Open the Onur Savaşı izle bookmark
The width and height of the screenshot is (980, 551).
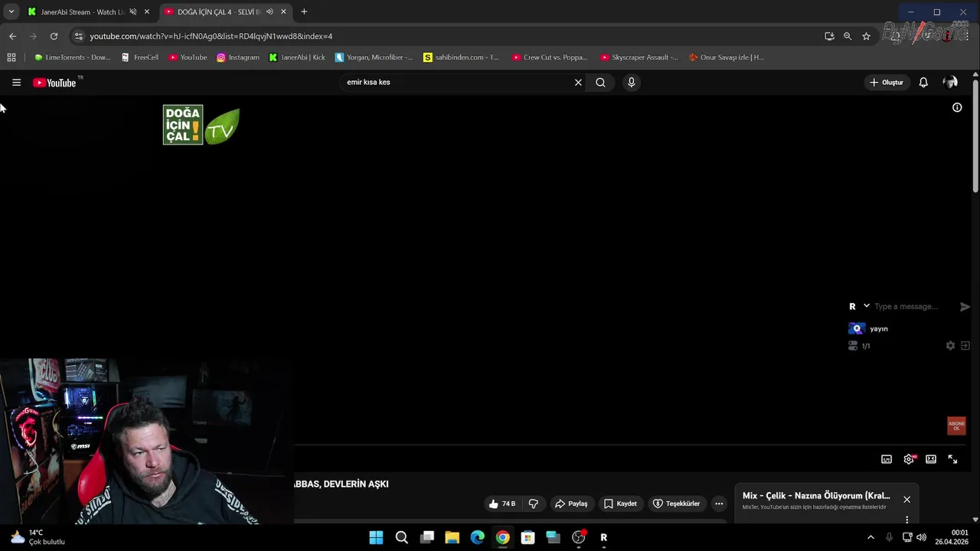727,57
